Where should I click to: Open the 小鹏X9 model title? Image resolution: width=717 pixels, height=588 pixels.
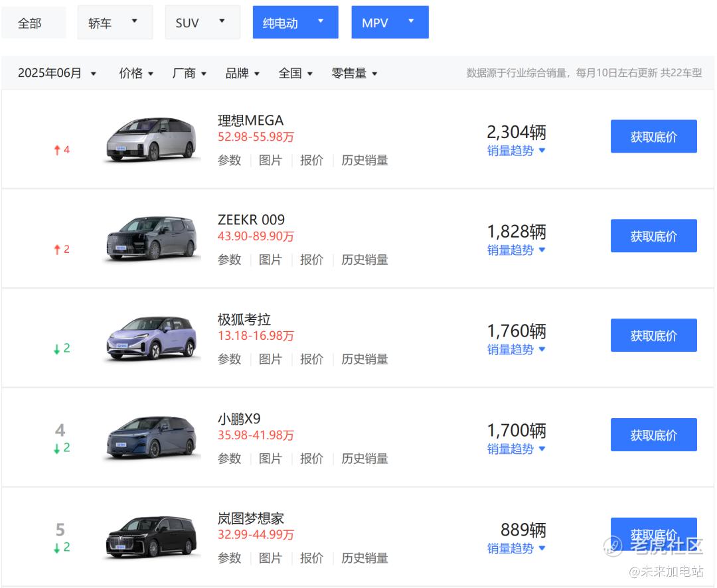(x=239, y=419)
